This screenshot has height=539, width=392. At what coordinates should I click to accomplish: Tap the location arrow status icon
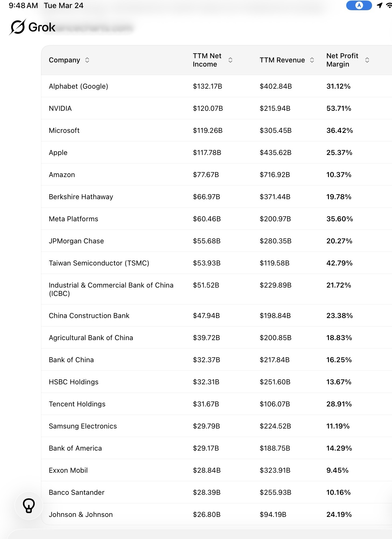[x=380, y=5]
